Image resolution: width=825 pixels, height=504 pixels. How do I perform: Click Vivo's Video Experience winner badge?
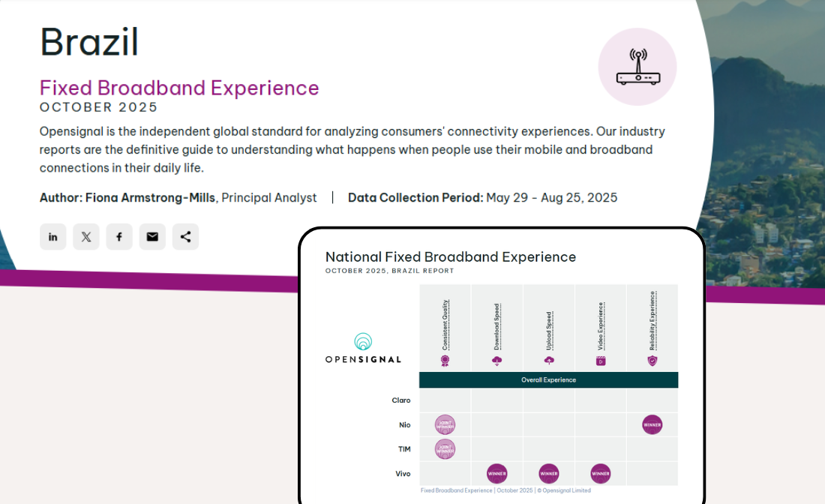(601, 474)
